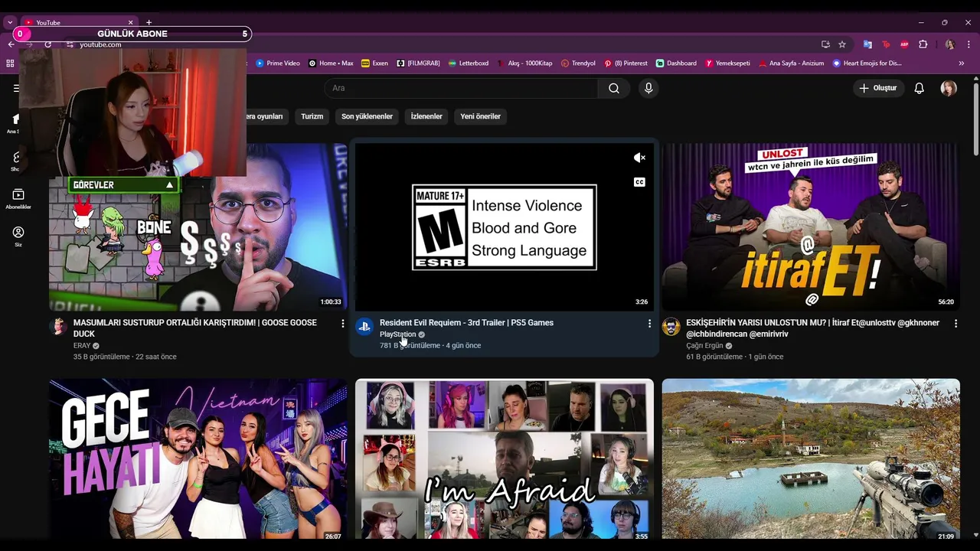Open the Dashboard bookmark
This screenshot has height=551, width=980.
pyautogui.click(x=676, y=64)
